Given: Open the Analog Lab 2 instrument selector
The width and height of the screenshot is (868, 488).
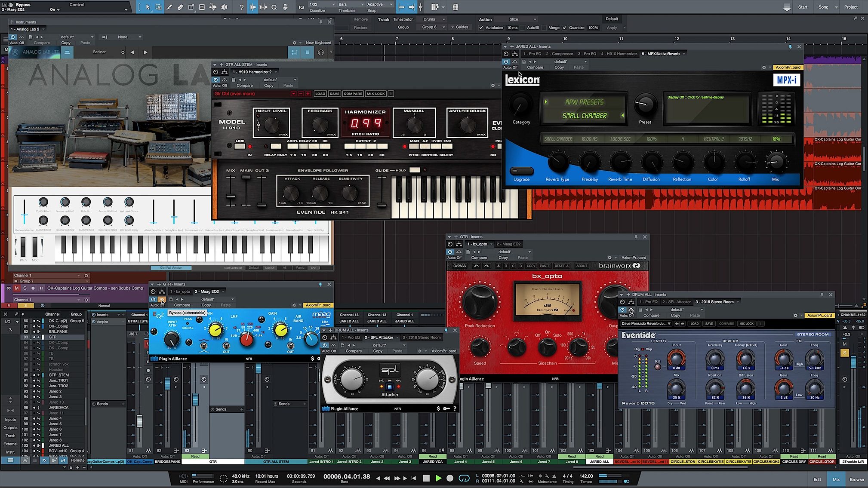Looking at the screenshot, I should click(28, 29).
